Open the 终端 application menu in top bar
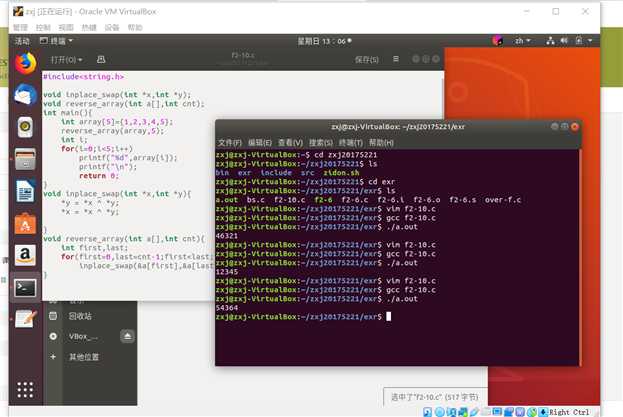Screen dimensions: 623x417 coord(56,41)
